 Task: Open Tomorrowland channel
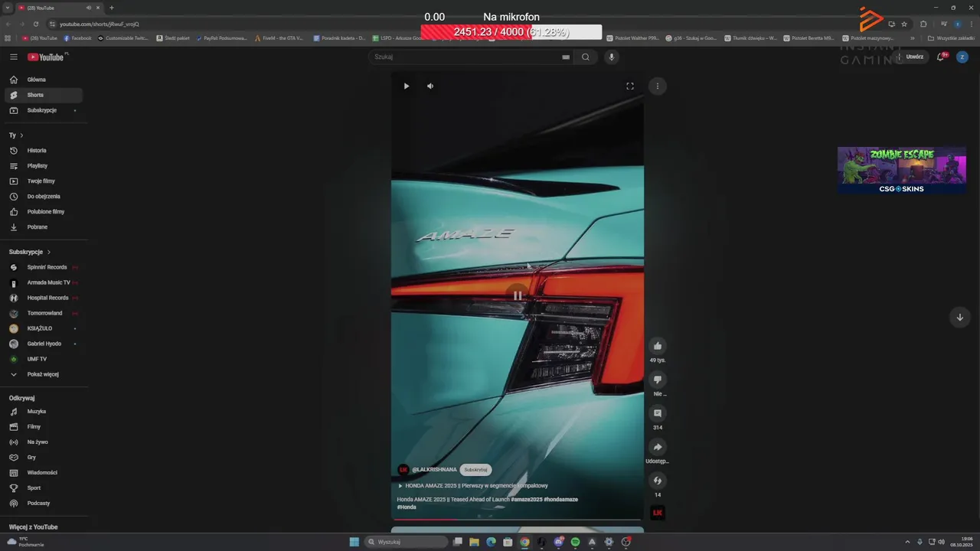(x=44, y=313)
